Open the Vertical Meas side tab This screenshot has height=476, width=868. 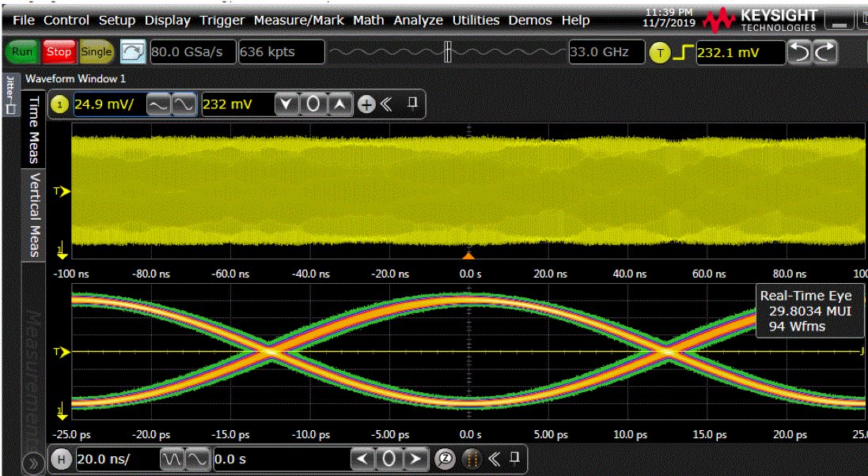coord(34,214)
